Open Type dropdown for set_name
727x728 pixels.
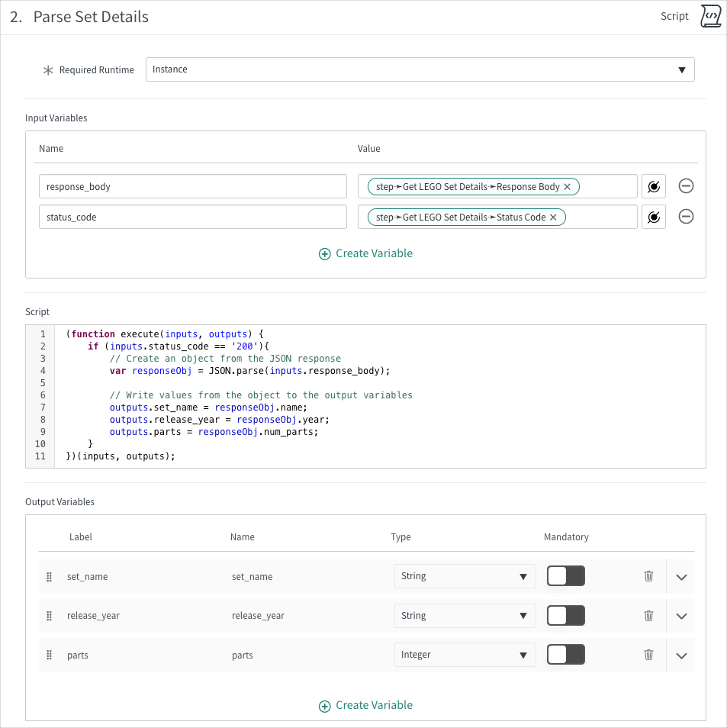pos(465,576)
